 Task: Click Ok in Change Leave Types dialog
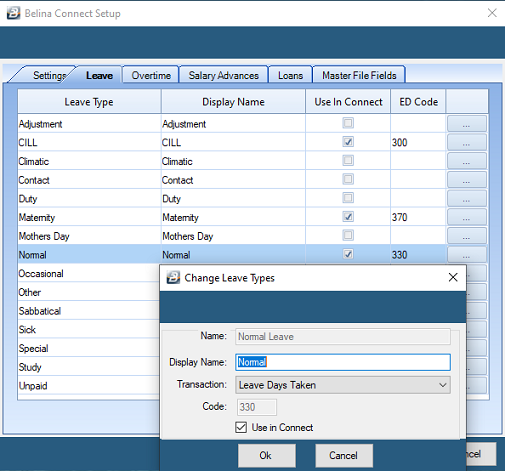(266, 455)
